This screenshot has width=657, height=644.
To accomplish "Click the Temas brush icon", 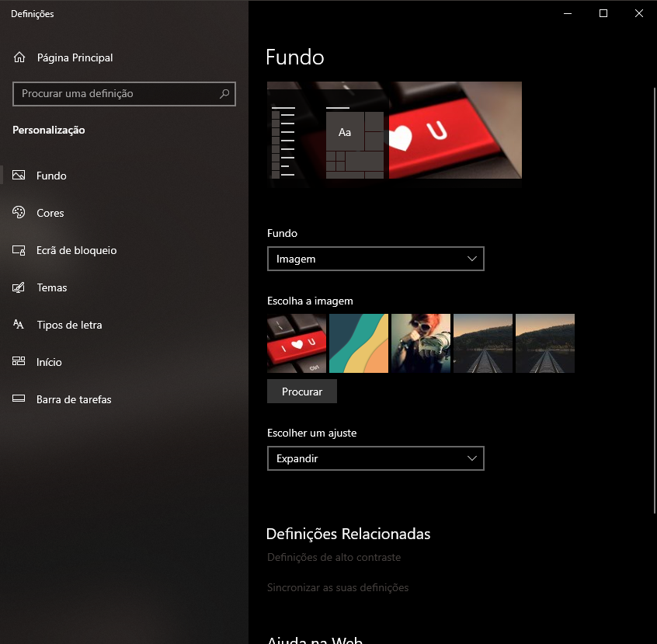I will point(19,287).
